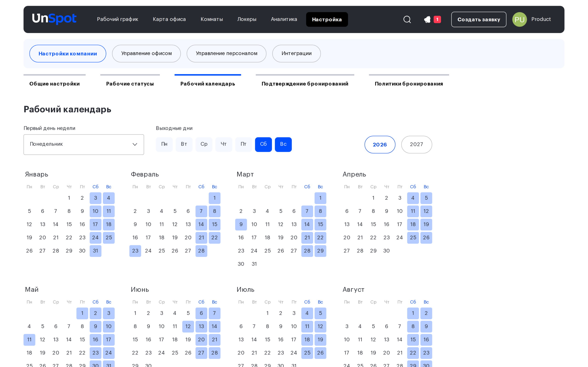Click February 23 day off cell

135,251
